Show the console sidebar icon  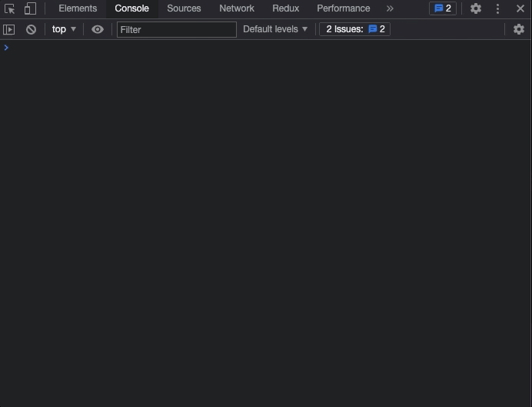pos(8,29)
